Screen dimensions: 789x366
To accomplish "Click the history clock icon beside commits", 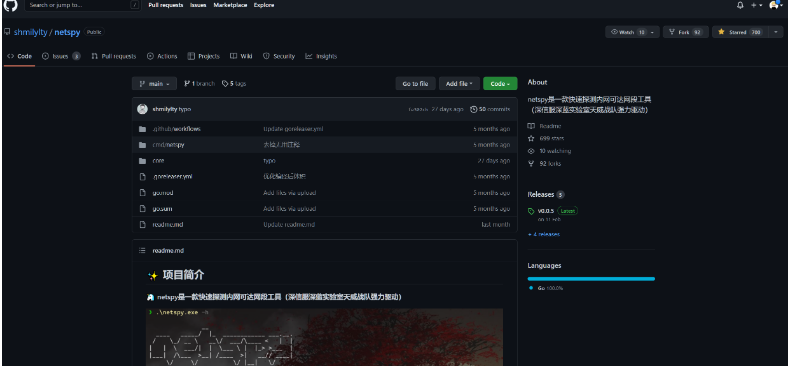I will (474, 109).
